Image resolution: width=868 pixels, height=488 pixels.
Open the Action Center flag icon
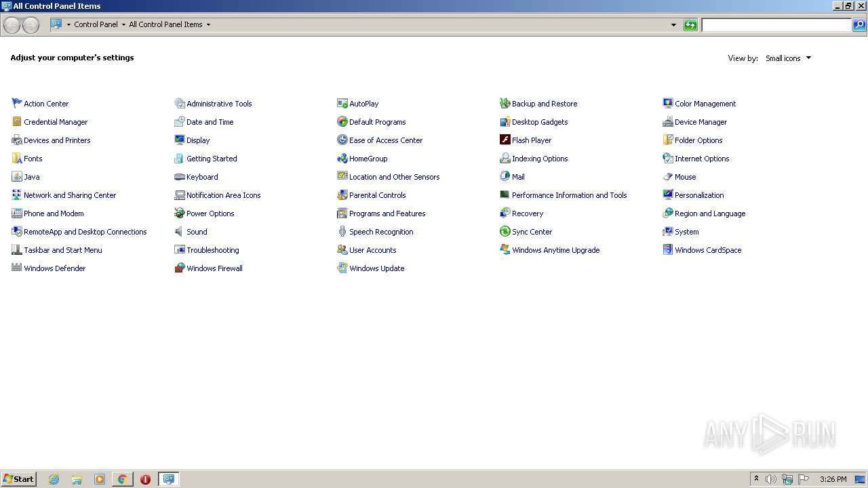[x=17, y=103]
